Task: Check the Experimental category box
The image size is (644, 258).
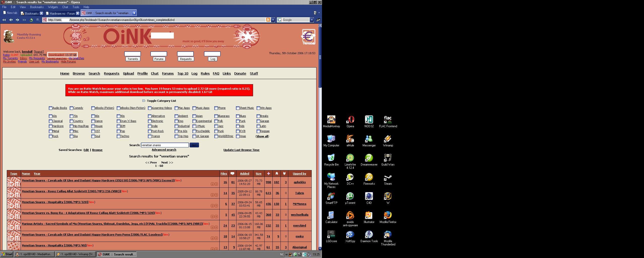Action: (194, 121)
